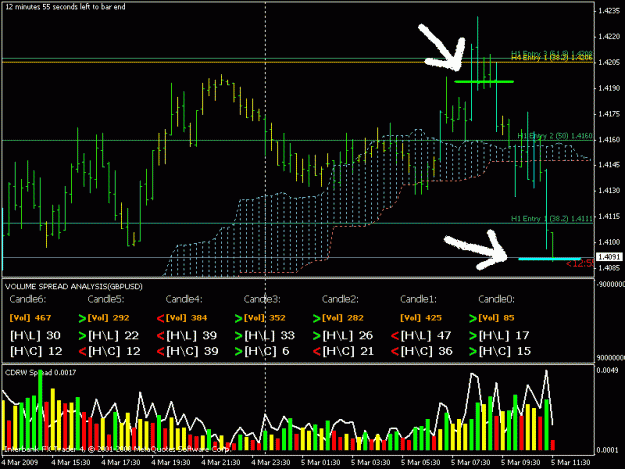Click price scale value 1.4100
The image size is (625, 469).
click(609, 242)
